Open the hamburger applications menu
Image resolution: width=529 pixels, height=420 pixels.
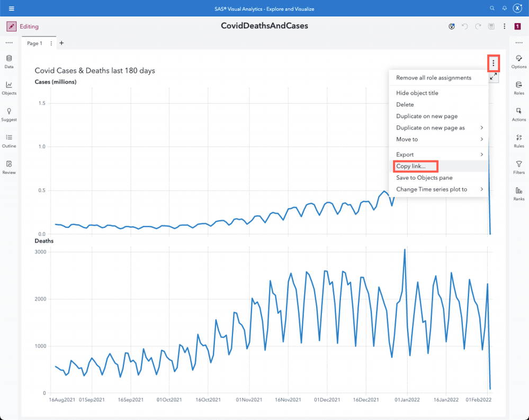point(11,8)
